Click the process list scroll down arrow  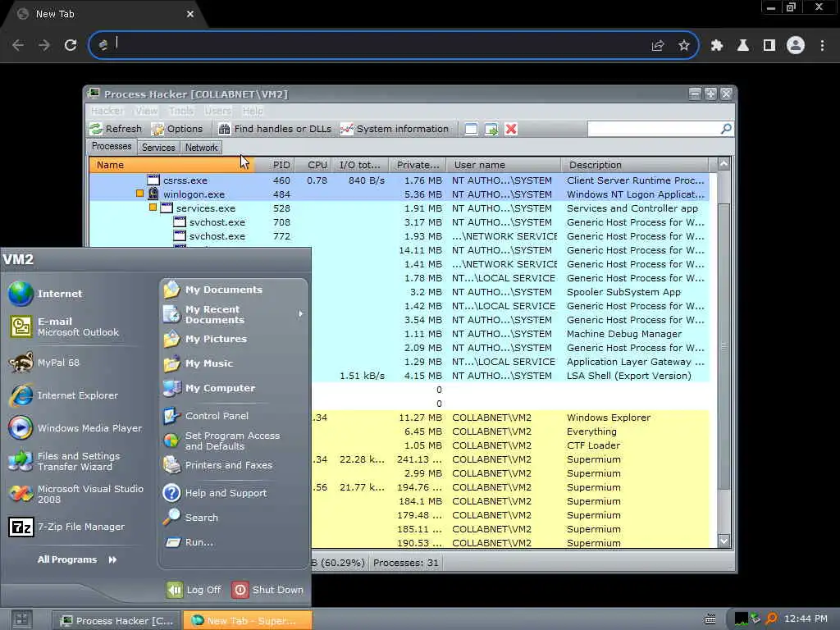pos(724,541)
